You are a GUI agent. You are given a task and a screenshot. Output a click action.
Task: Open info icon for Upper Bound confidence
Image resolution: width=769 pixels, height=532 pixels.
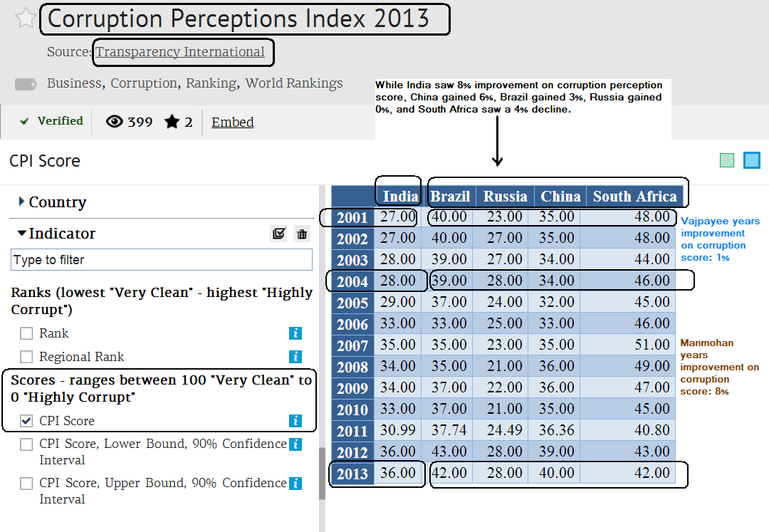point(295,484)
